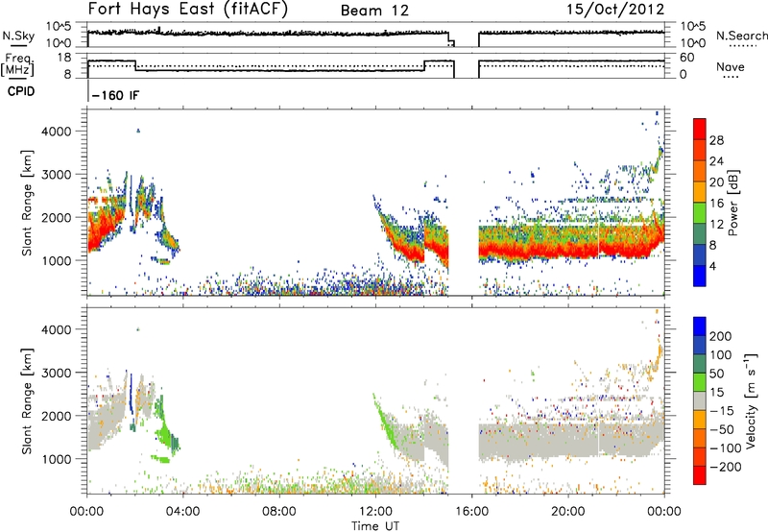Click the "60" Nave axis tick
Viewport: 768px width, 532px height.
tap(687, 58)
